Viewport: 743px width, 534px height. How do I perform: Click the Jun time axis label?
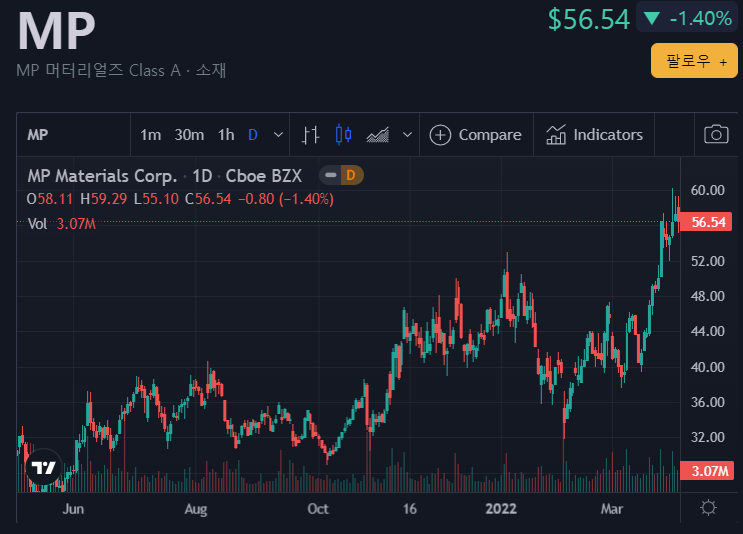click(73, 509)
